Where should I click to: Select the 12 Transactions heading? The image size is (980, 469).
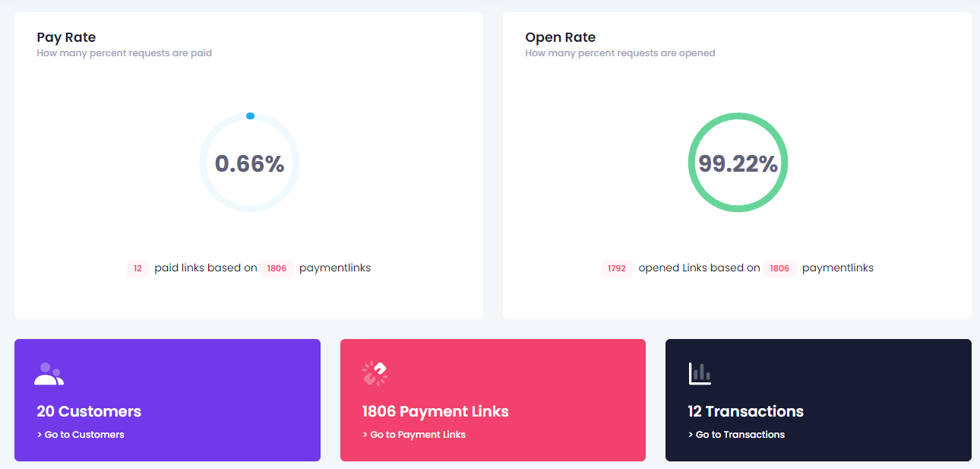click(745, 411)
